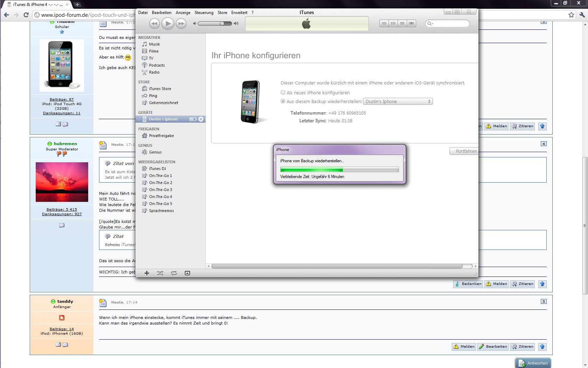Switch iTunes to album list view
The image size is (588, 368).
click(x=393, y=23)
